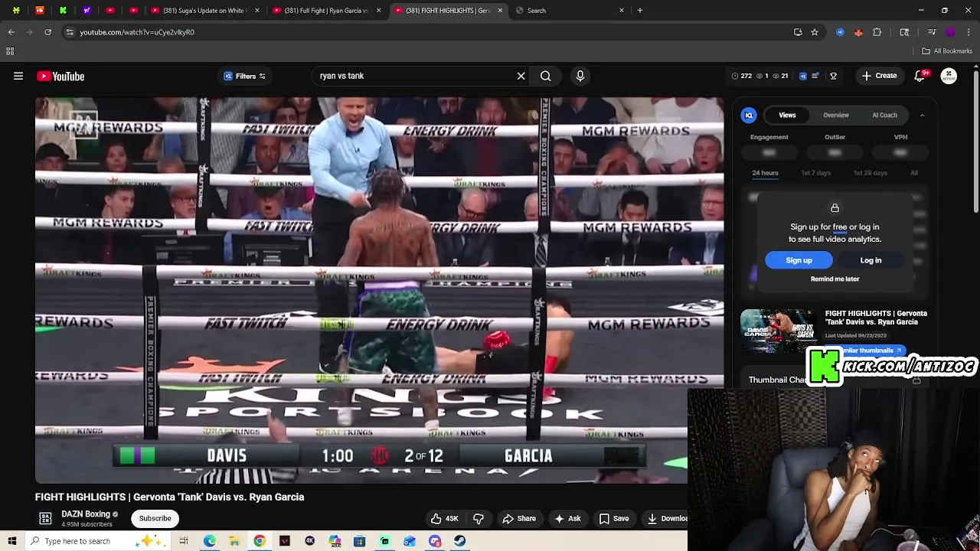This screenshot has height=551, width=980.
Task: Select the 1st 28 days time range
Action: [x=871, y=173]
